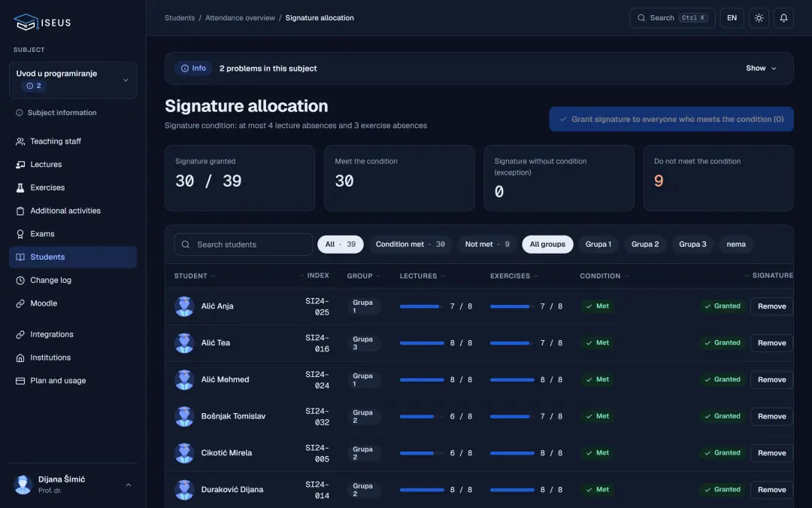Click the Additional activities clipboard icon

pyautogui.click(x=20, y=211)
